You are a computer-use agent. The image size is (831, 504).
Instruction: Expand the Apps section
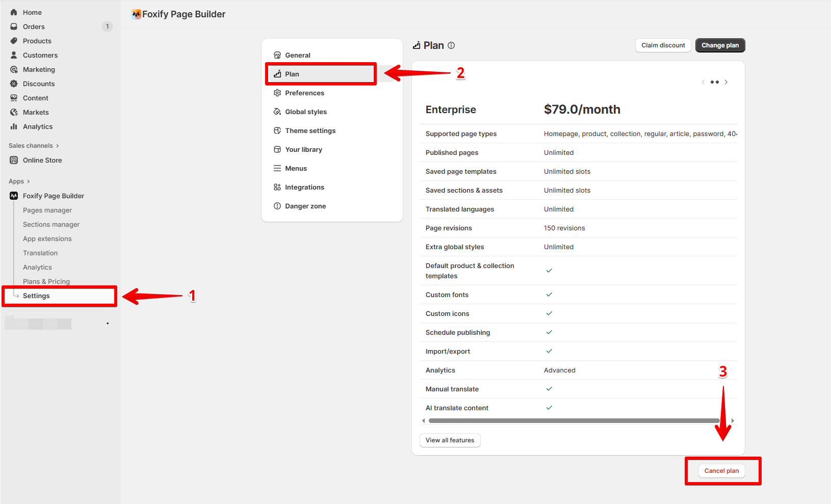coord(19,181)
